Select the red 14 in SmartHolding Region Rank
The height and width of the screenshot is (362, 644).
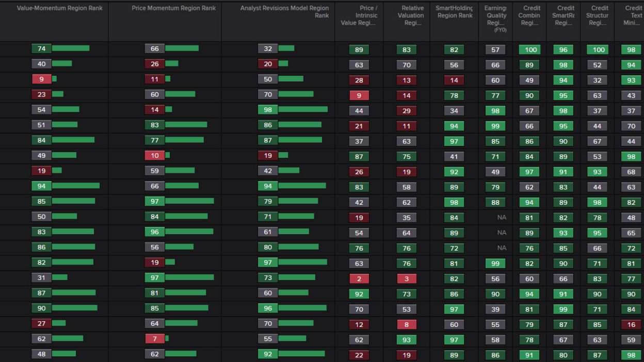tap(454, 80)
